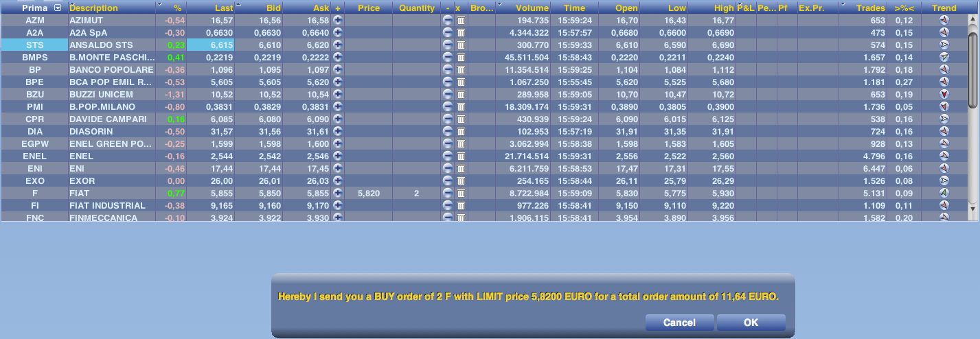This screenshot has height=339, width=980.
Task: Click the minus icon for BUZZI UNICEM
Action: [448, 95]
